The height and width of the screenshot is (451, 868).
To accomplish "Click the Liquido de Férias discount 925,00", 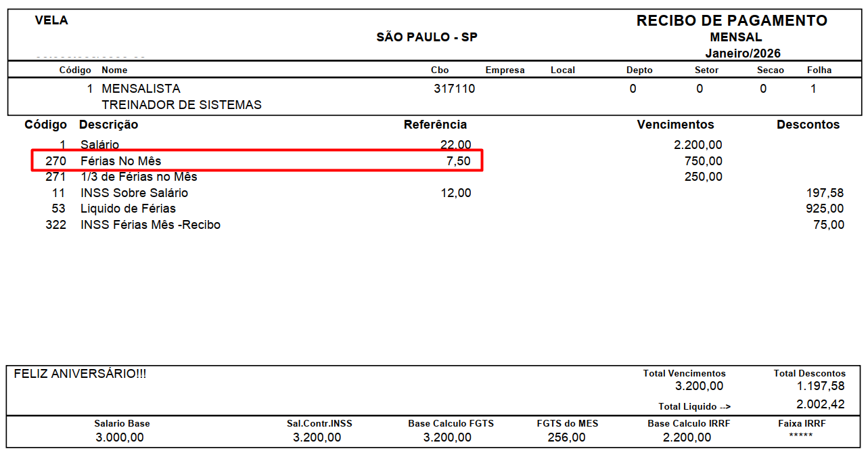I will tap(825, 209).
